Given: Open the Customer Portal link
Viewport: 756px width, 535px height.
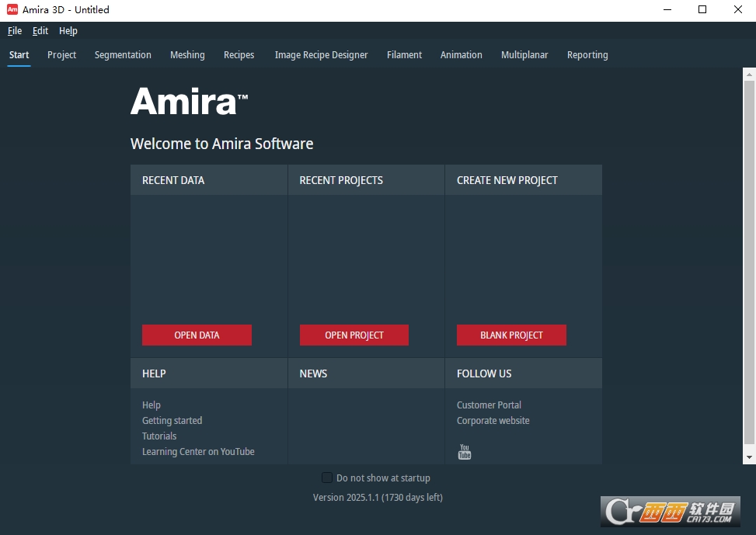Looking at the screenshot, I should point(489,405).
